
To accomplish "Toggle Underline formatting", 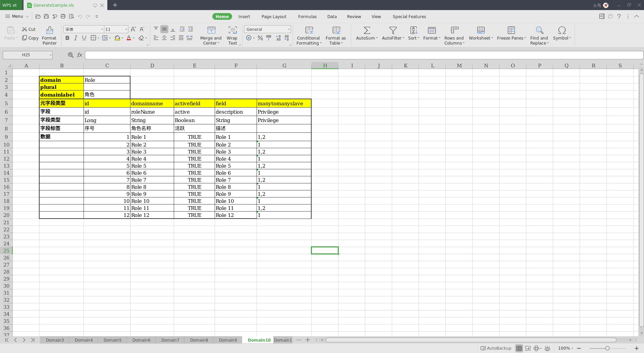I will point(84,38).
